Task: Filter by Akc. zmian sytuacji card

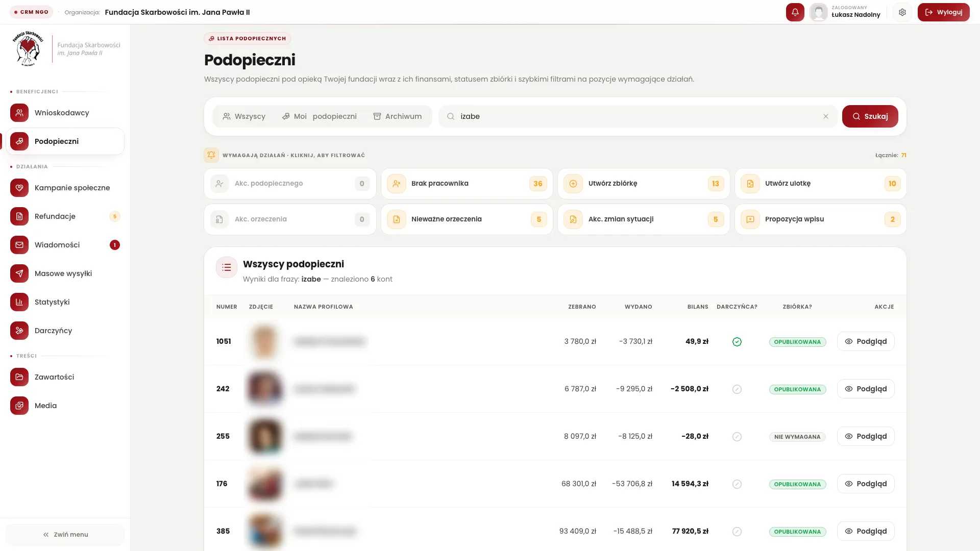Action: point(644,219)
